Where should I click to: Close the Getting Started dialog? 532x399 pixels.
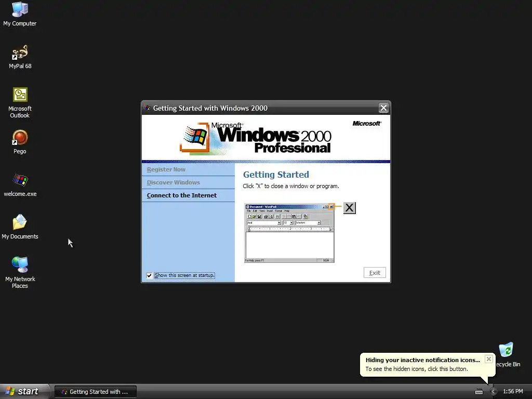[x=383, y=108]
